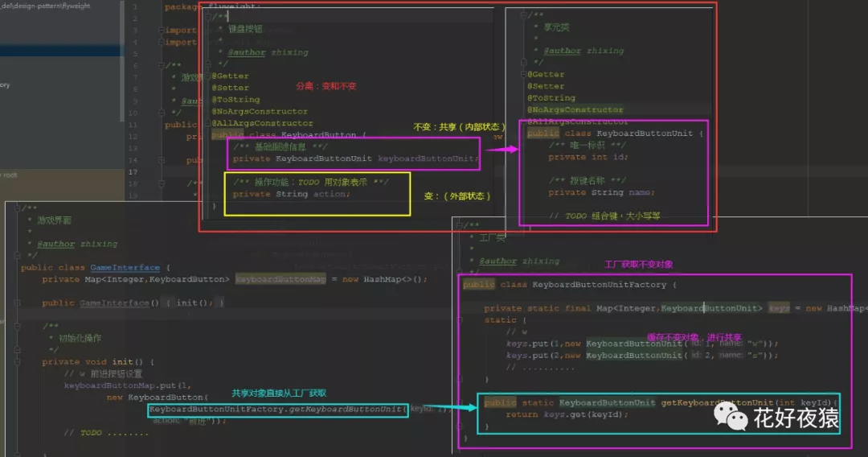Click 'public class KeyboardButtonUnitFactory' declaration
The height and width of the screenshot is (457, 868).
(565, 285)
